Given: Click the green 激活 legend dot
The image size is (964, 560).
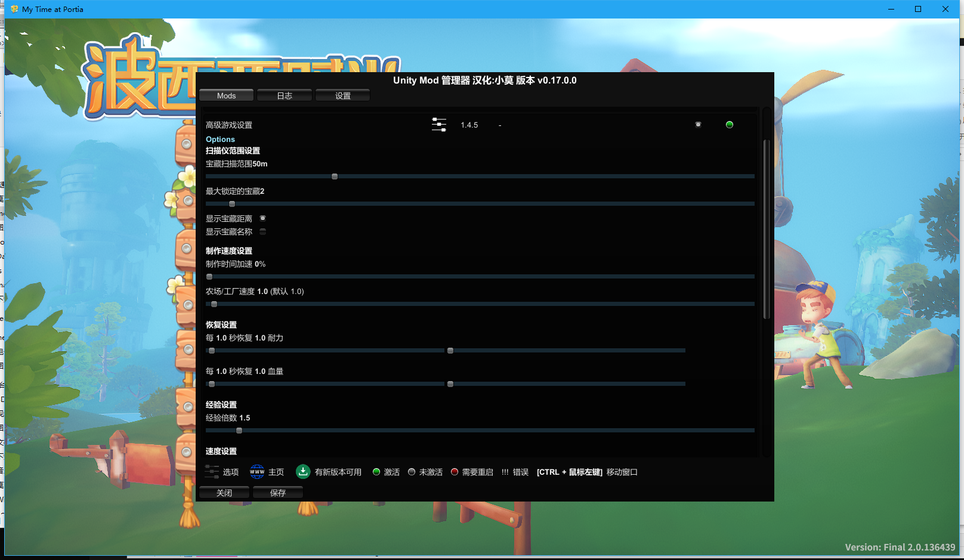Looking at the screenshot, I should (376, 472).
